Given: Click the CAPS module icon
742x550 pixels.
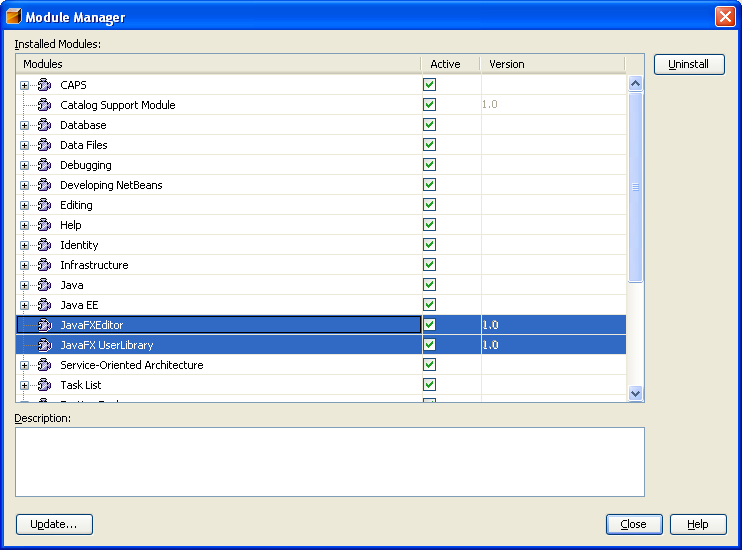Looking at the screenshot, I should coord(44,85).
